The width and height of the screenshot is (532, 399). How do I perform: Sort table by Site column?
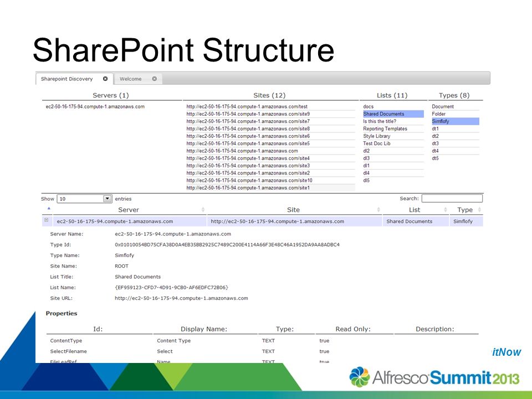coord(294,209)
